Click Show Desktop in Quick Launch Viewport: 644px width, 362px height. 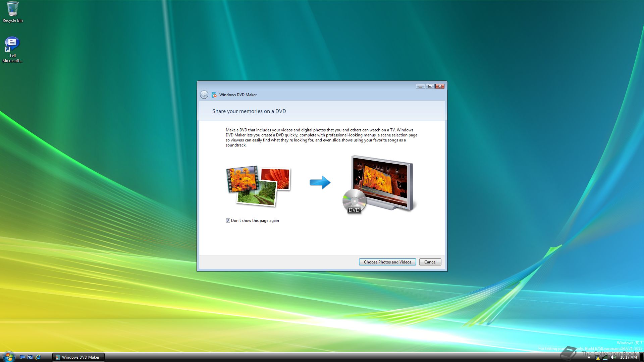click(x=22, y=357)
